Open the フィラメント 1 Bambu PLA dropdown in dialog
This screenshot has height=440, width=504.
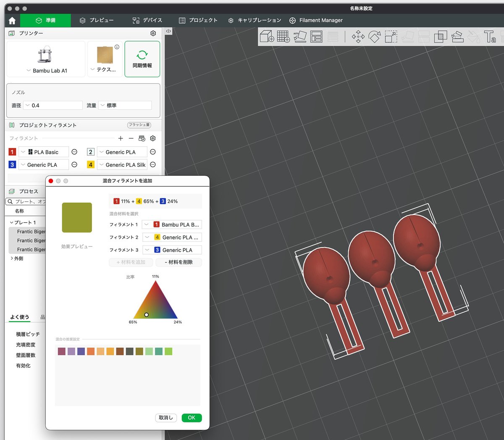[x=172, y=225]
